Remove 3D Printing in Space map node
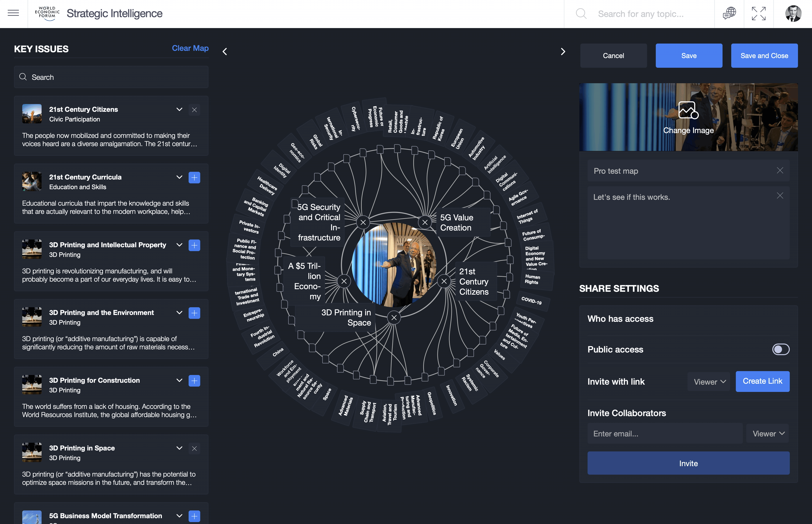Screen dimensions: 812x524 (394, 318)
